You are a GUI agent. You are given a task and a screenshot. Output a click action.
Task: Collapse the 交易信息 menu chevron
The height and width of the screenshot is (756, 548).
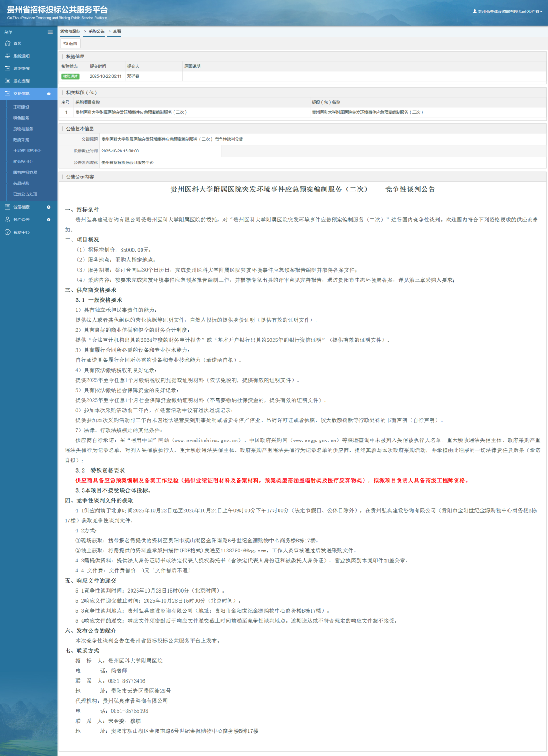coord(49,94)
